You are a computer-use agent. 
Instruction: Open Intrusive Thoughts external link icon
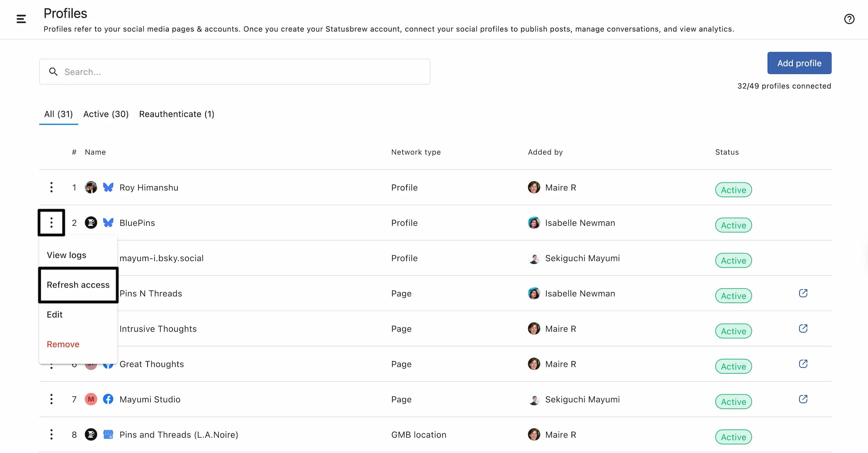click(x=803, y=329)
